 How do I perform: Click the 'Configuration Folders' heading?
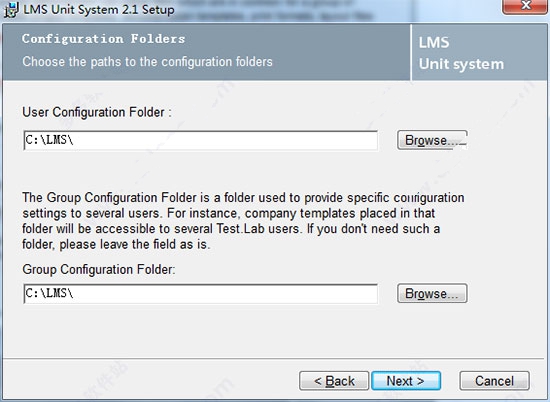(x=103, y=39)
